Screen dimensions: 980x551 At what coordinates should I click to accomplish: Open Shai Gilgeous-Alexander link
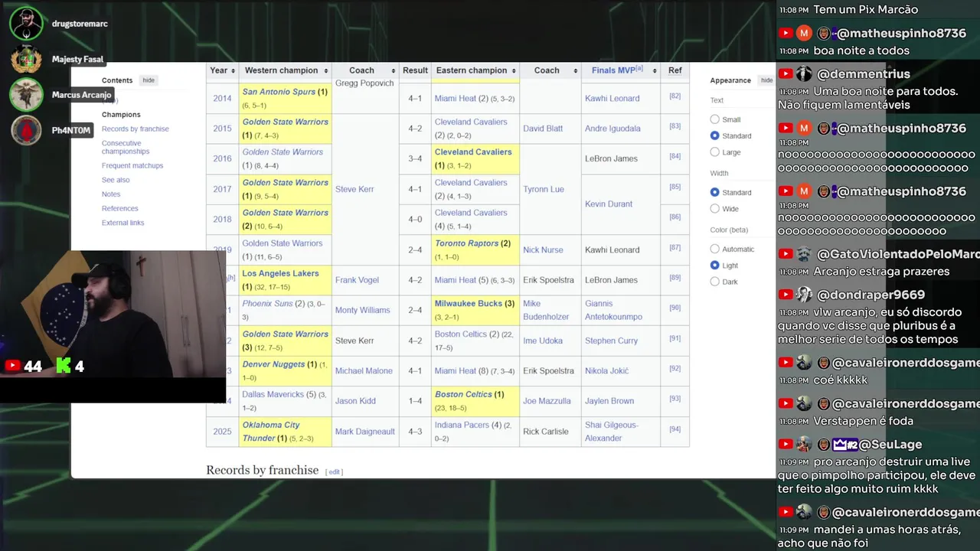tap(612, 432)
